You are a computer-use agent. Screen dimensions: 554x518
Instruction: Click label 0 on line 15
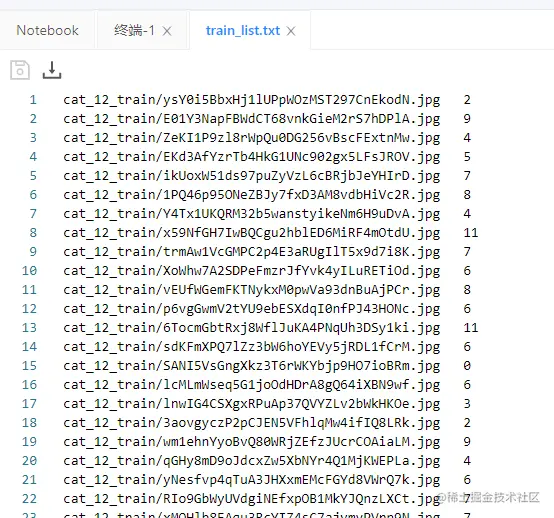[467, 366]
